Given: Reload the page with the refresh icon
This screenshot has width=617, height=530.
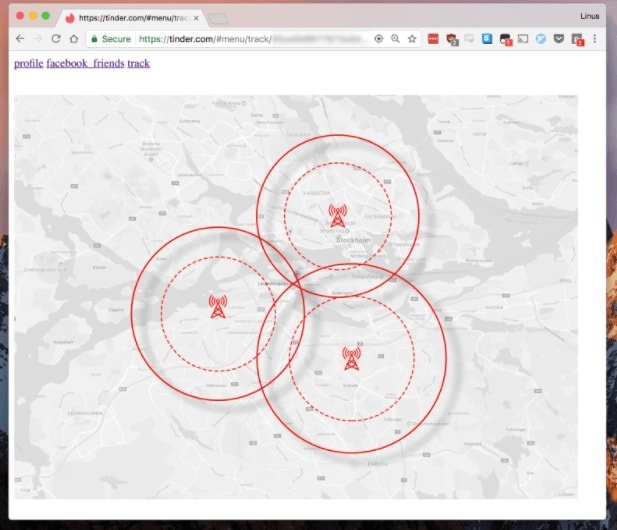Looking at the screenshot, I should pyautogui.click(x=55, y=38).
